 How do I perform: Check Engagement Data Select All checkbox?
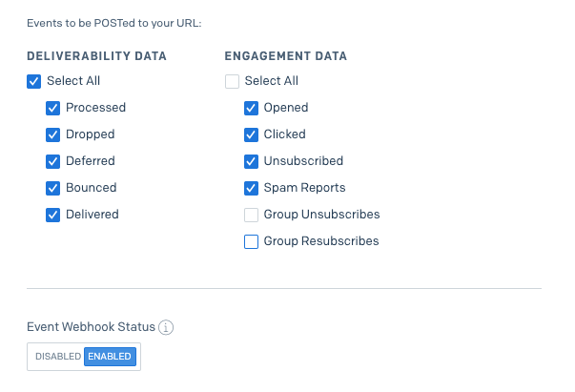pyautogui.click(x=232, y=81)
